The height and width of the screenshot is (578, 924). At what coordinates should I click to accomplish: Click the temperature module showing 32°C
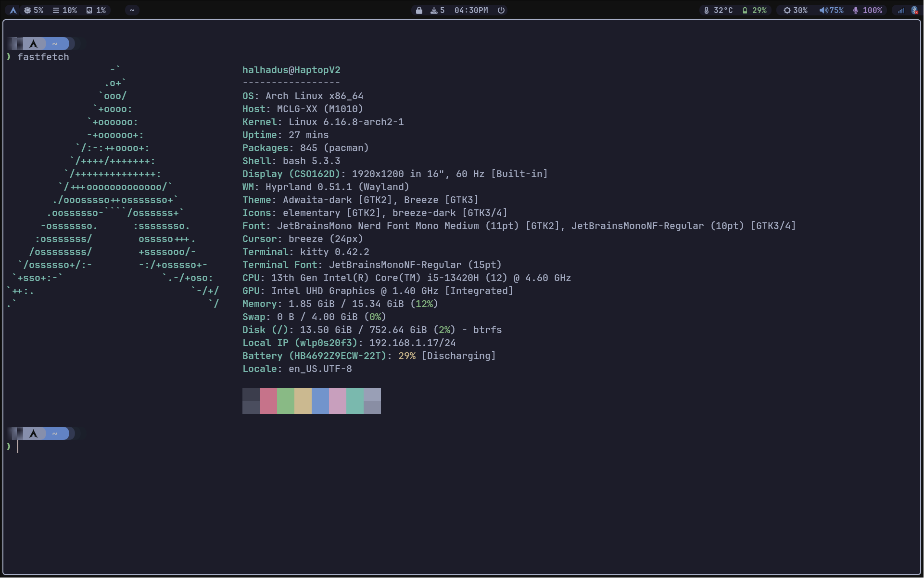(719, 10)
